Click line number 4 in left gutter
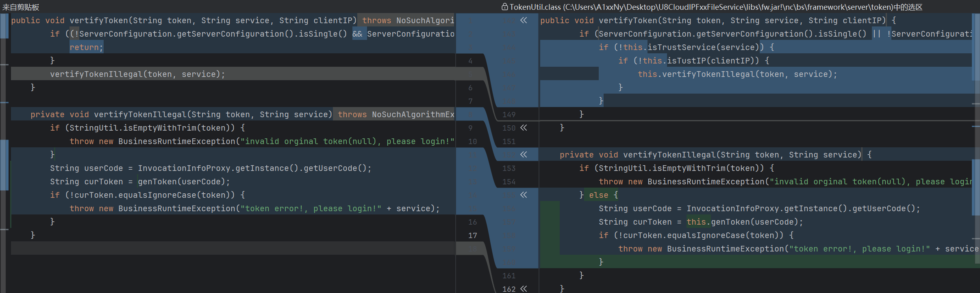 (470, 61)
